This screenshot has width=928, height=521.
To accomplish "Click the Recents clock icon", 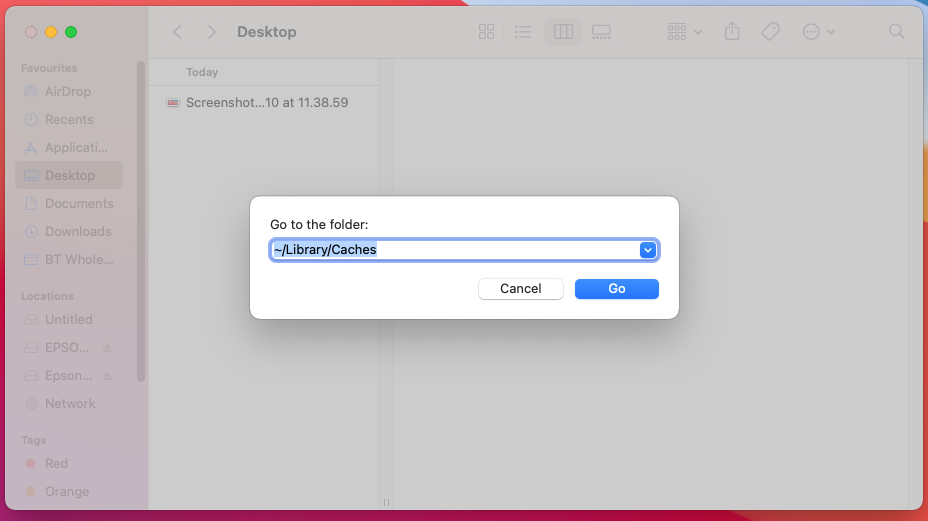I will coord(31,120).
